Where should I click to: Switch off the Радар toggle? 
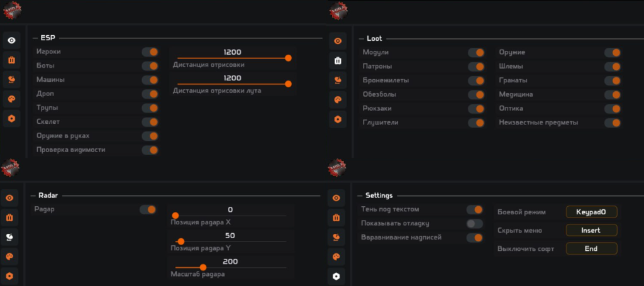tap(148, 209)
